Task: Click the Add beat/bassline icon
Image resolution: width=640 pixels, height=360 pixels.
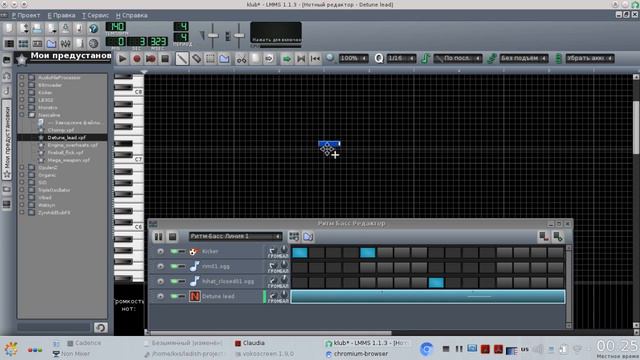Action: [294, 236]
